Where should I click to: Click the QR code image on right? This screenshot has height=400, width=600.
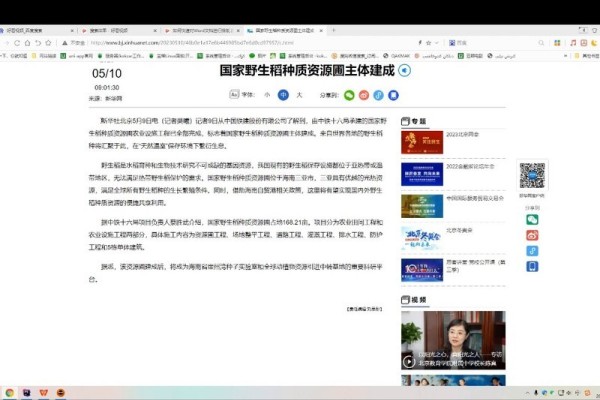click(532, 175)
